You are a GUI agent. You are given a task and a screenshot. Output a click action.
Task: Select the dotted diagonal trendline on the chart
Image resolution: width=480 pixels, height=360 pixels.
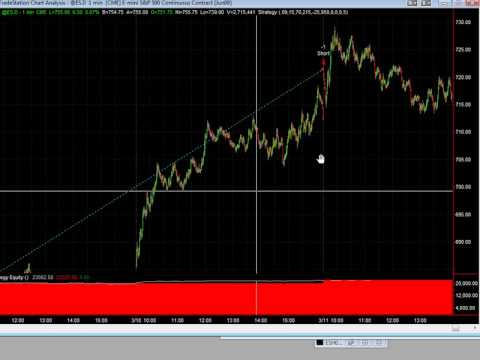[162, 170]
